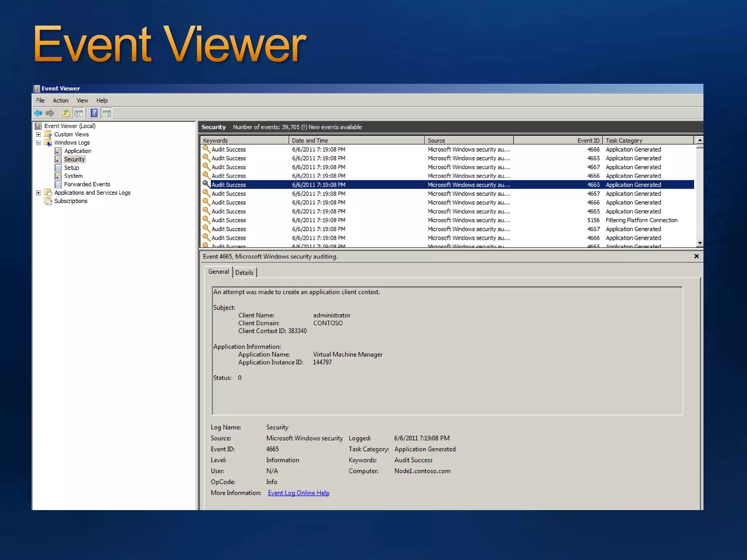Switch to the Details tab
747x560 pixels.
244,273
